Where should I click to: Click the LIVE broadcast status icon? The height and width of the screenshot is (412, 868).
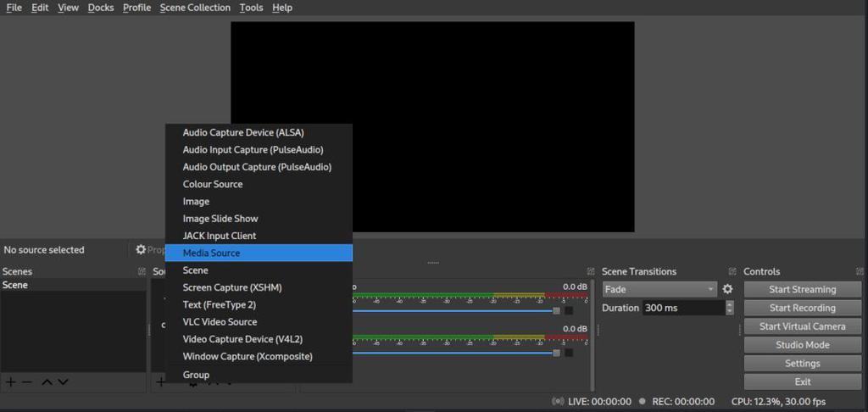558,402
